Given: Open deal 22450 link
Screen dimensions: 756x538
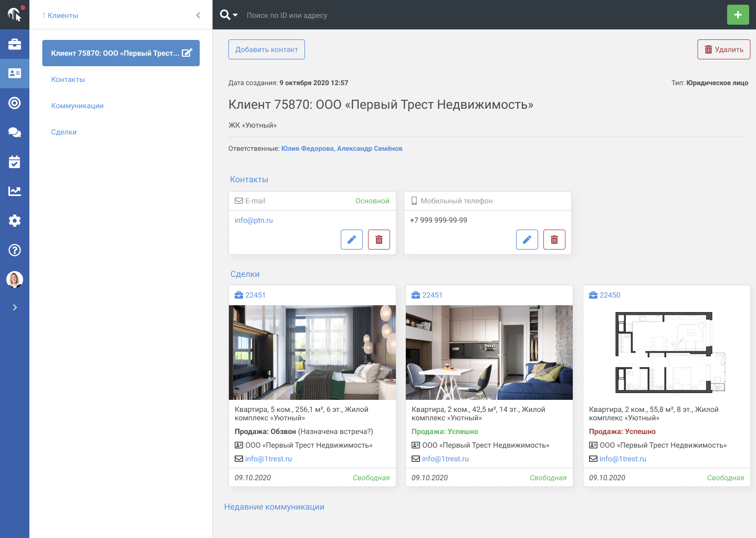Looking at the screenshot, I should pyautogui.click(x=610, y=295).
